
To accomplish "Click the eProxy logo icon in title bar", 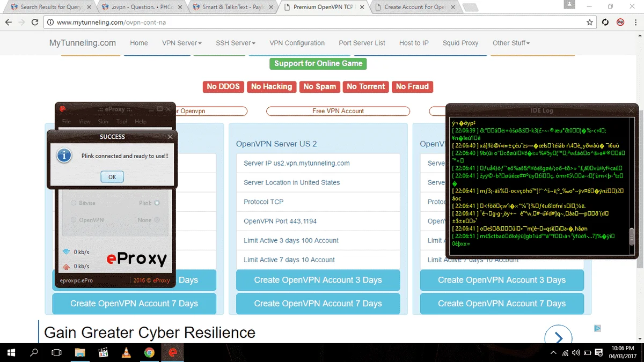I will click(x=62, y=109).
